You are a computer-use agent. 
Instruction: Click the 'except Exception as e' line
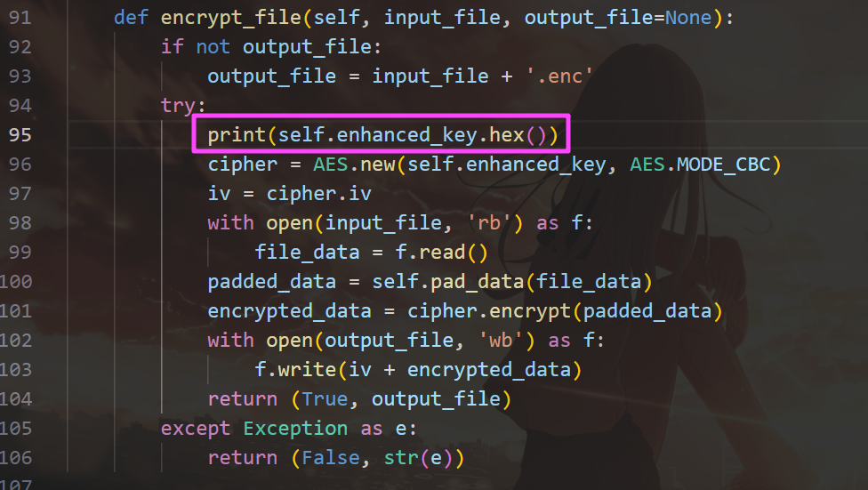(x=288, y=428)
